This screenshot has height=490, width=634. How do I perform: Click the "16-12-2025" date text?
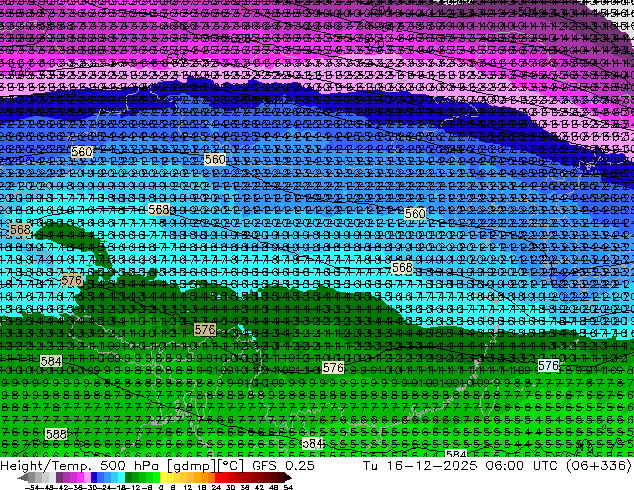432,465
